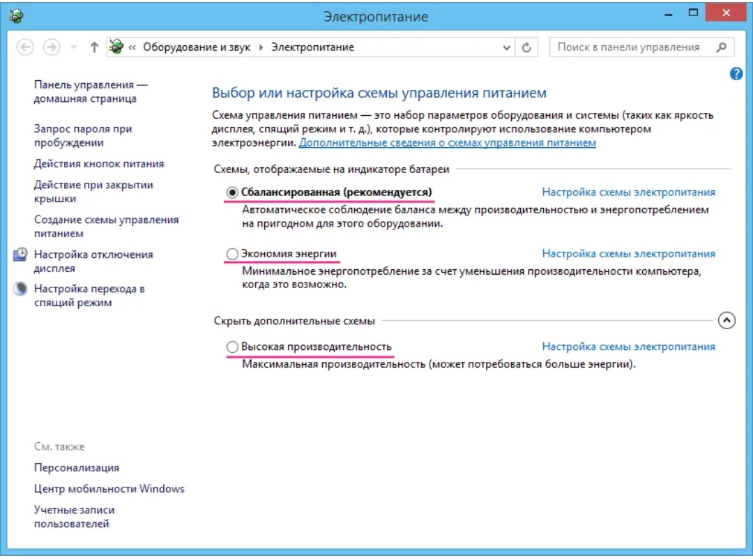Screen dimensions: 753x560
Task: Click Оборудование и звук breadcrumb
Action: [197, 47]
